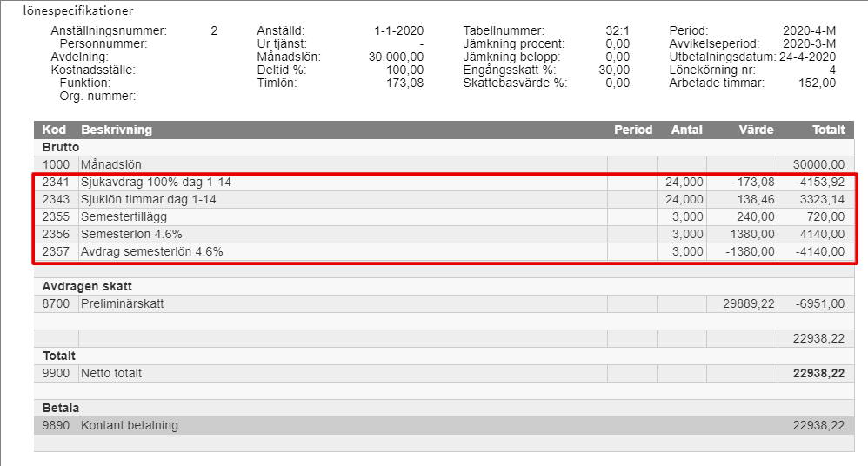Select the Timlön value 173,08 in header
This screenshot has width=868, height=466.
tap(404, 83)
